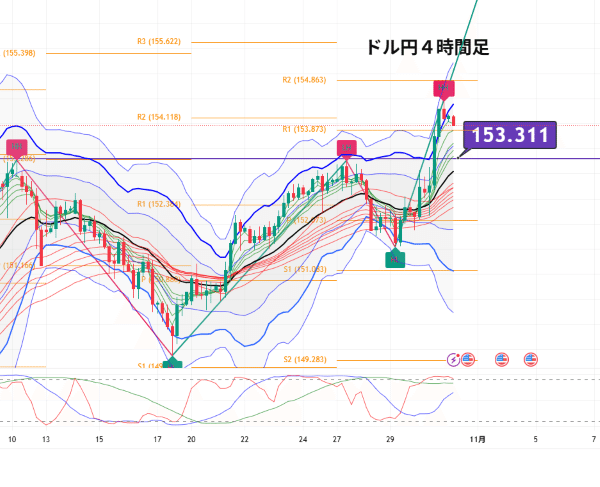Click the HH marker below R2 (154.863)

click(x=443, y=89)
